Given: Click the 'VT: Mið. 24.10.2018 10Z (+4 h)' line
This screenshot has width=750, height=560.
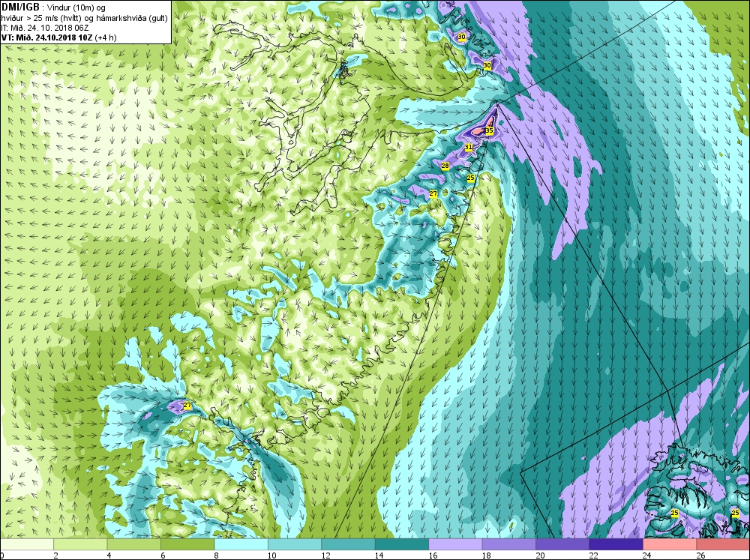Looking at the screenshot, I should click(58, 37).
